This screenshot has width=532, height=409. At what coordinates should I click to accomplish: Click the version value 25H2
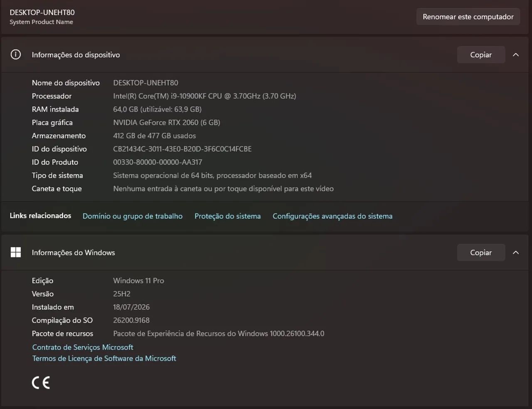(x=122, y=294)
